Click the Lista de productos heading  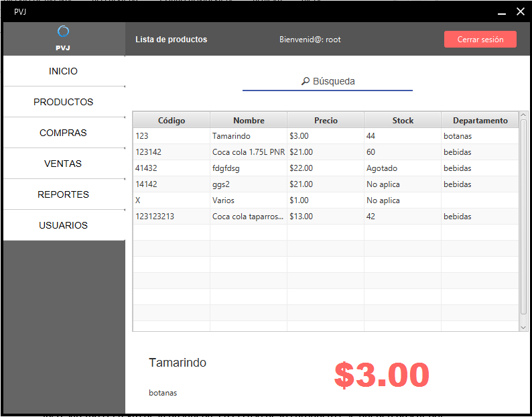[x=172, y=40]
